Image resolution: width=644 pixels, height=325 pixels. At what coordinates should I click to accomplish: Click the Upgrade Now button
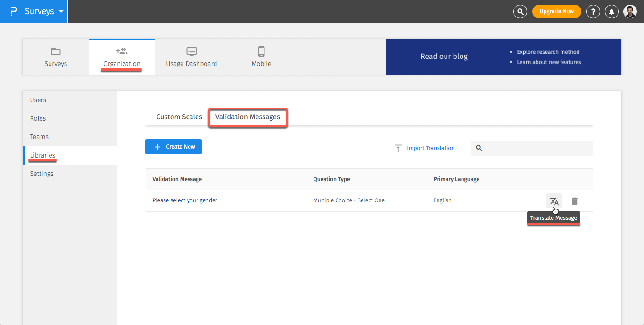(556, 11)
